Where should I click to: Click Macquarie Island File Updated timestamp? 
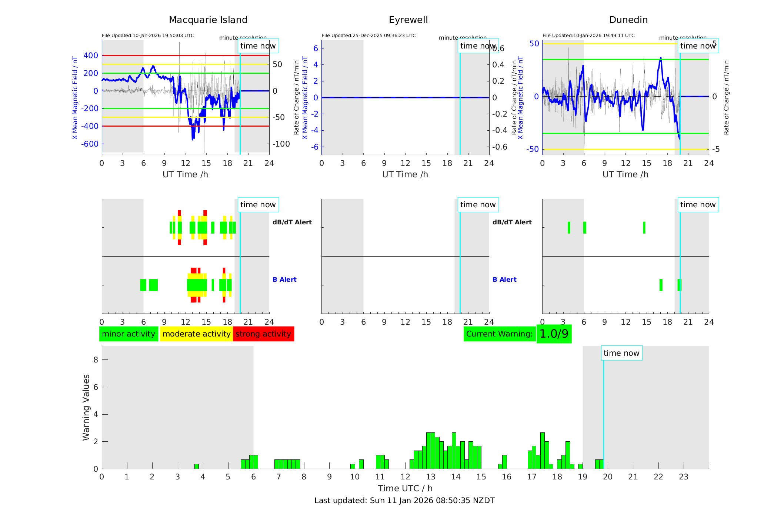(148, 36)
